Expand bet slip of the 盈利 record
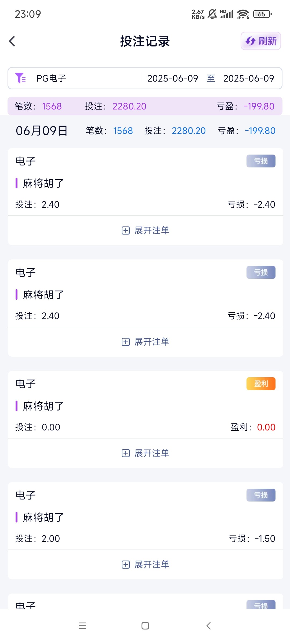The height and width of the screenshot is (644, 290). tap(146, 453)
